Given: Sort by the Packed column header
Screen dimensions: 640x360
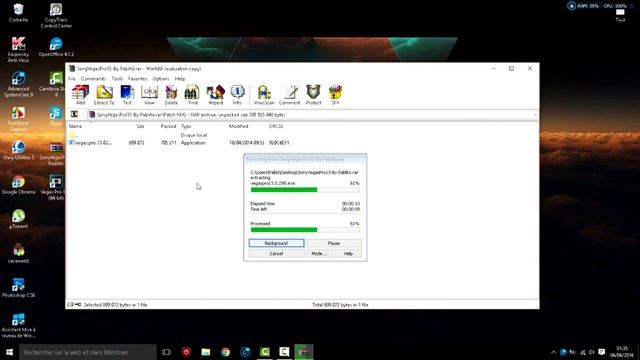Looking at the screenshot, I should [x=168, y=126].
